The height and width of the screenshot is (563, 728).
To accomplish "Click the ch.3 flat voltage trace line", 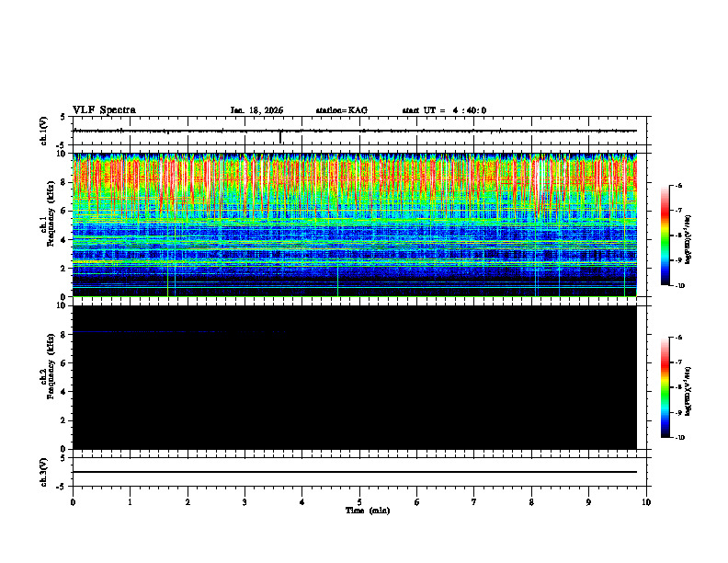I will tap(355, 472).
